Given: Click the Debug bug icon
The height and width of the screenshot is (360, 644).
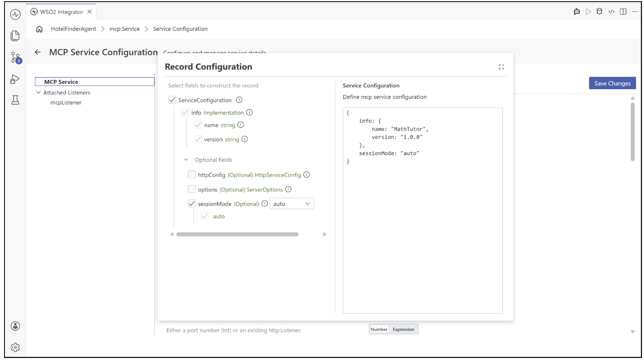Looking at the screenshot, I should pyautogui.click(x=600, y=12).
